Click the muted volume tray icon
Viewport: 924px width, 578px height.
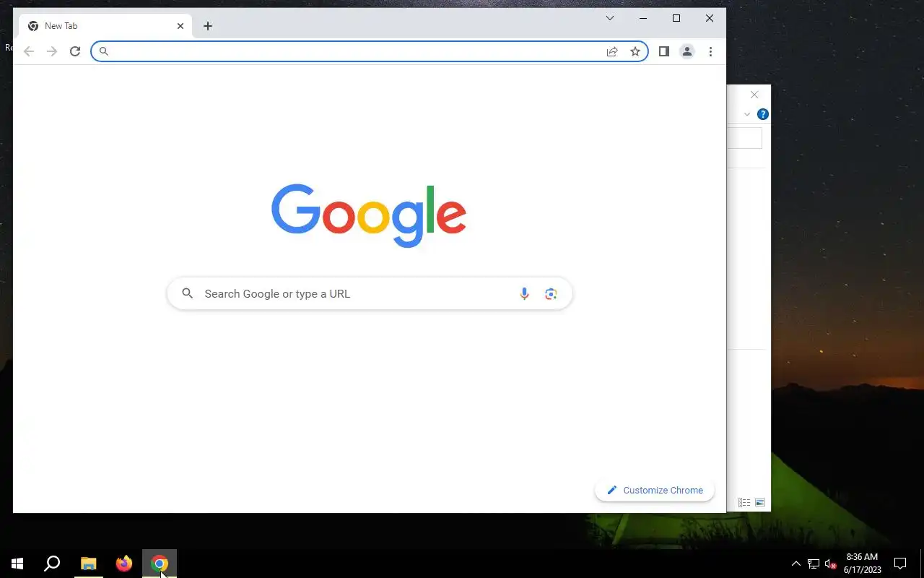(831, 564)
